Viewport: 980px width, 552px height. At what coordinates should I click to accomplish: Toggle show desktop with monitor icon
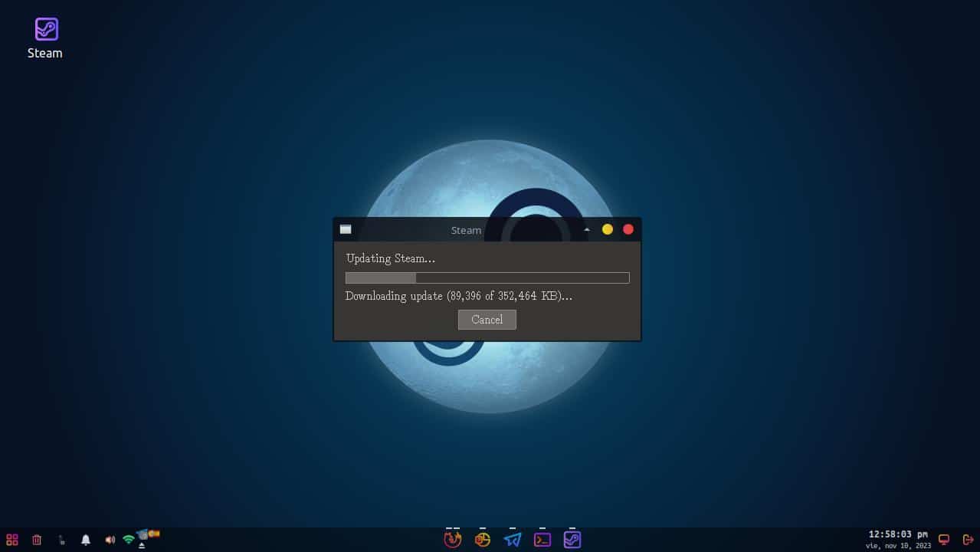point(944,540)
